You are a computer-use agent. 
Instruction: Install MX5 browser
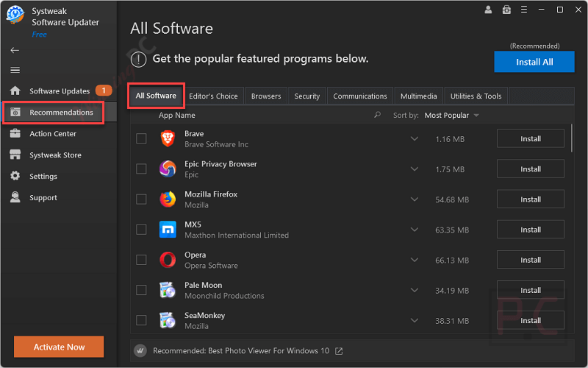[531, 229]
